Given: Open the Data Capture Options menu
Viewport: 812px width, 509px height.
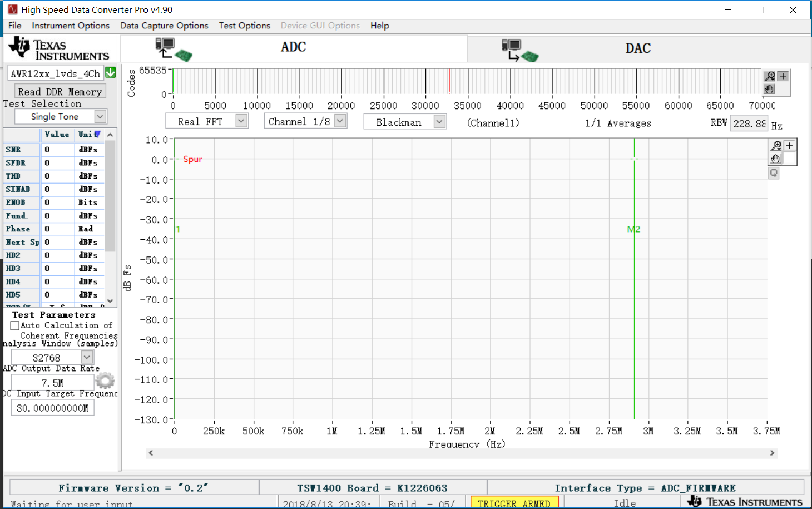Looking at the screenshot, I should click(164, 26).
